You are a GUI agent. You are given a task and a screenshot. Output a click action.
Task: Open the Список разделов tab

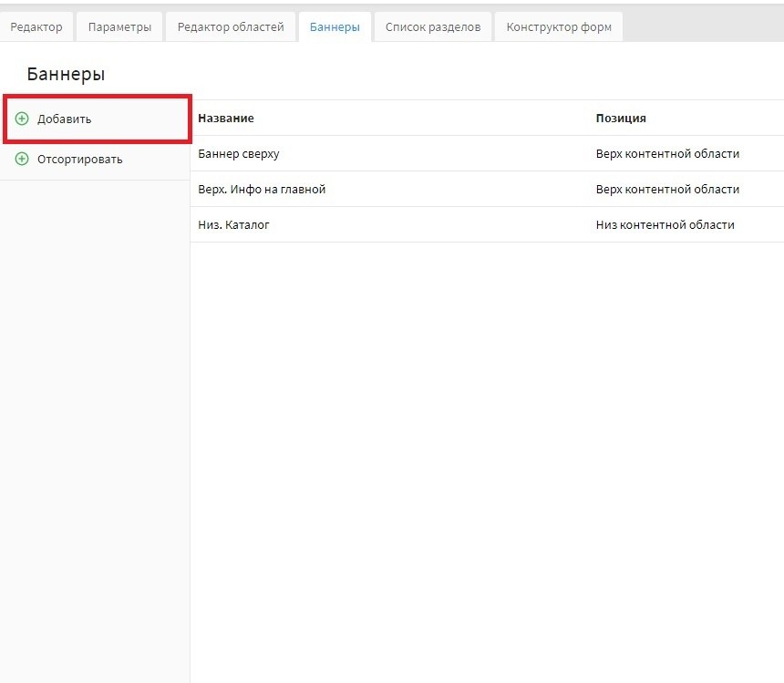[432, 27]
